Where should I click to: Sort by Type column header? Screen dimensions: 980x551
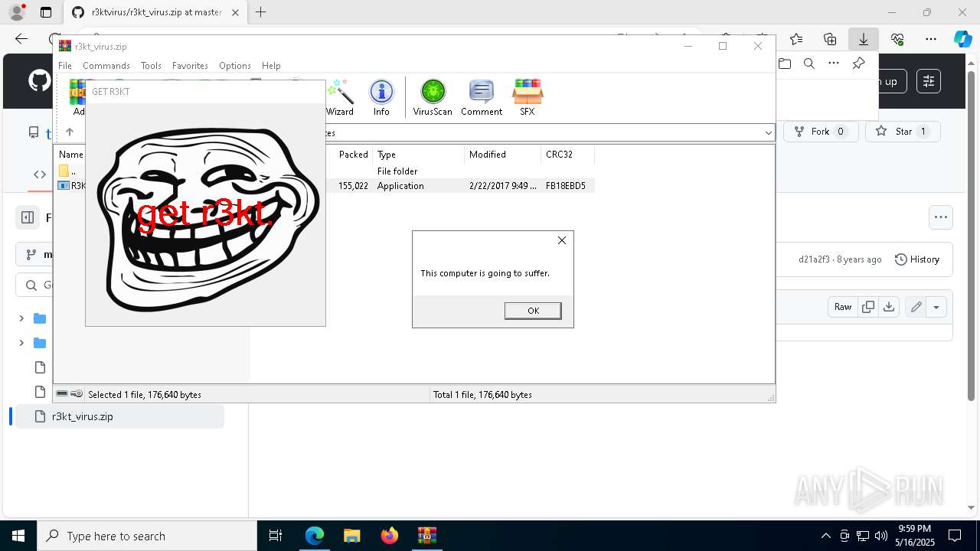point(418,155)
